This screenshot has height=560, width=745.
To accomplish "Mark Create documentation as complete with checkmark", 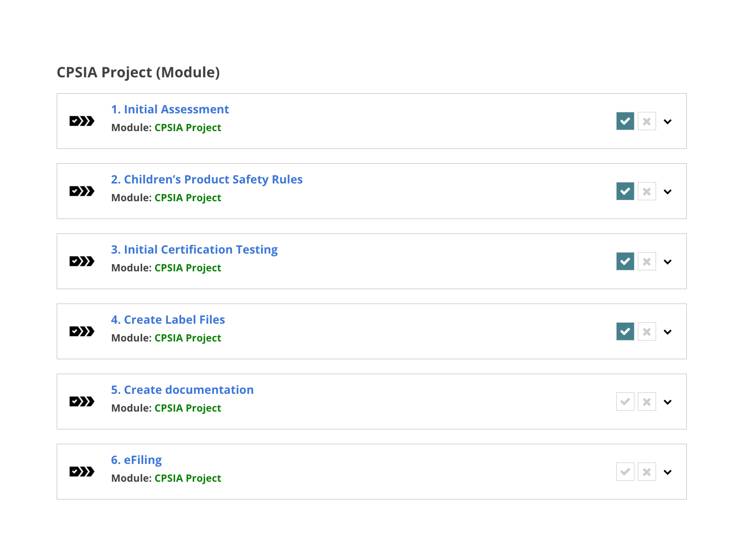I will point(625,402).
